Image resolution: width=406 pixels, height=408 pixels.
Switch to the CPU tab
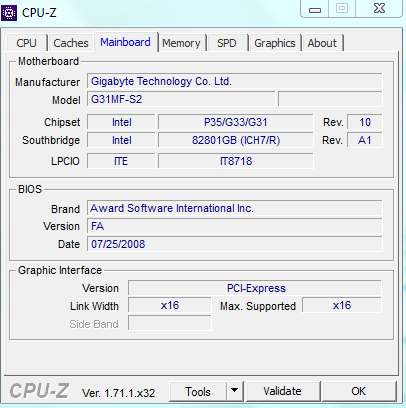(x=26, y=43)
